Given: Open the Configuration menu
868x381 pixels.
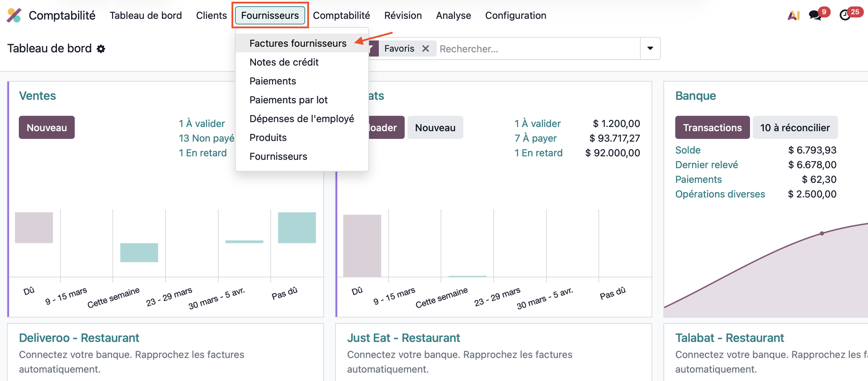Looking at the screenshot, I should tap(515, 15).
